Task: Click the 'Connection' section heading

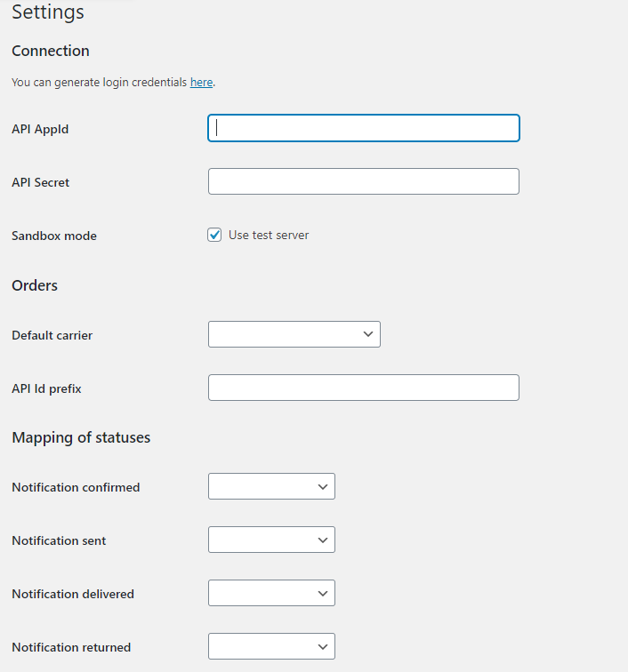Action: 51,51
